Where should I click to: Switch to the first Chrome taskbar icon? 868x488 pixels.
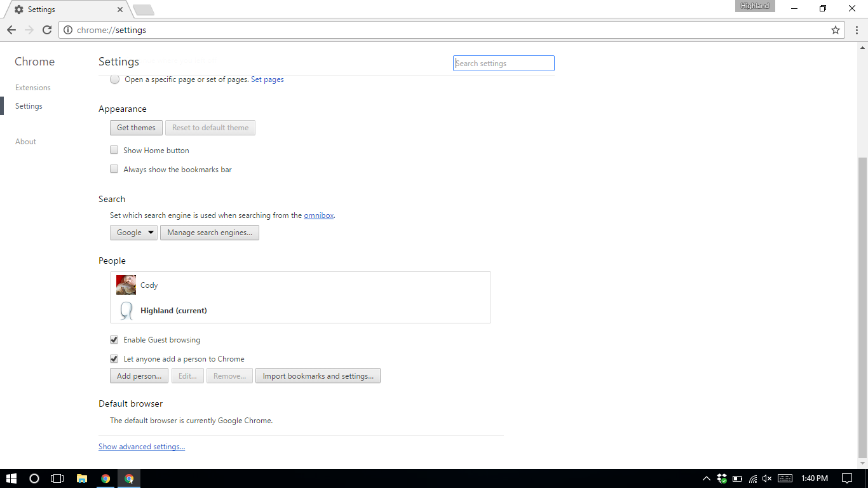click(x=105, y=478)
